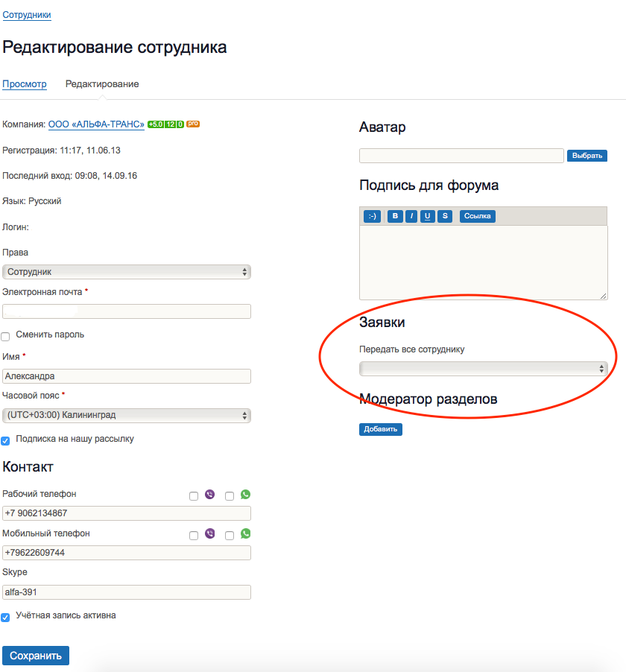Viewport: 626px width, 672px height.
Task: Click WhatsApp icon beside Мобильный телефон
Action: coord(245,533)
